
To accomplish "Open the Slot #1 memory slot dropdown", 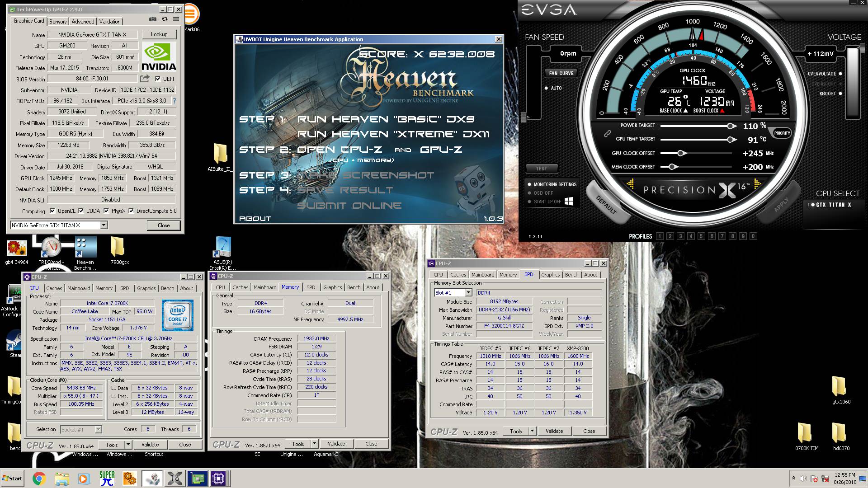I will point(468,293).
